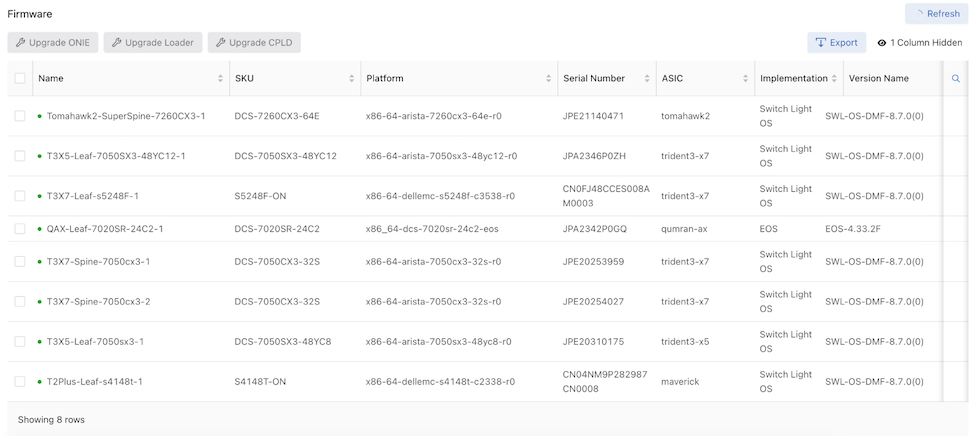
Task: Export the firmware table
Action: [x=837, y=43]
